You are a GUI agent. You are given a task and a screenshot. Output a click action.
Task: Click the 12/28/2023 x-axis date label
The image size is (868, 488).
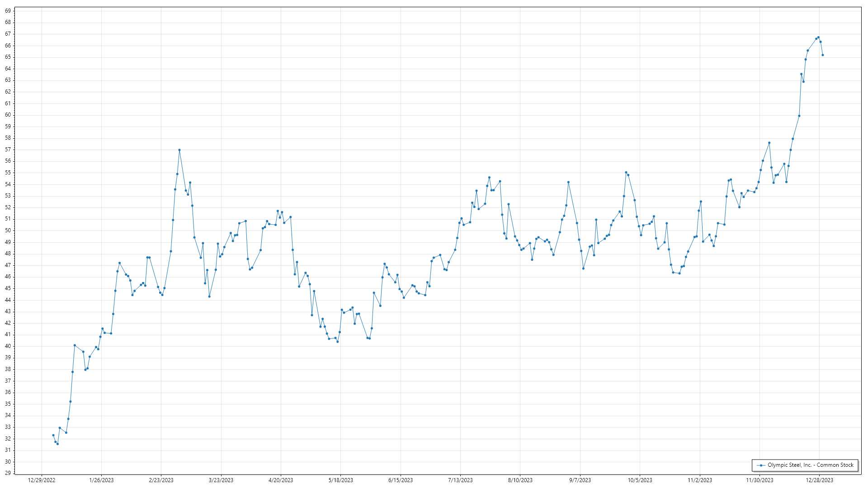819,480
